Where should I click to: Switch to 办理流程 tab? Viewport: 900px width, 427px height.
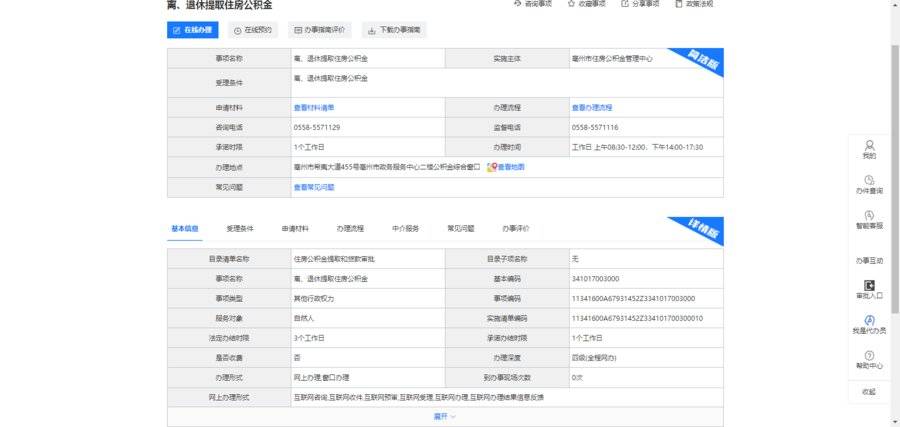[x=350, y=228]
